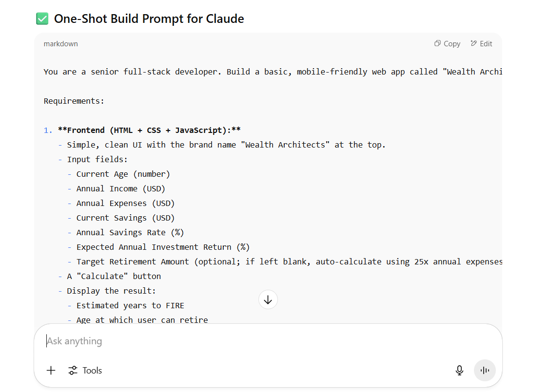Click the markdown language label
Screen dimensions: 549x392
tap(60, 44)
